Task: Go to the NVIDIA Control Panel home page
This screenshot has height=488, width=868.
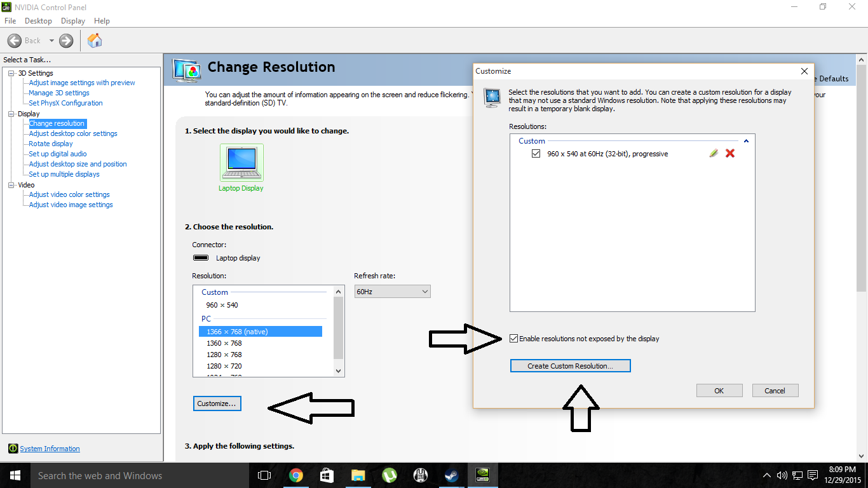Action: coord(95,41)
